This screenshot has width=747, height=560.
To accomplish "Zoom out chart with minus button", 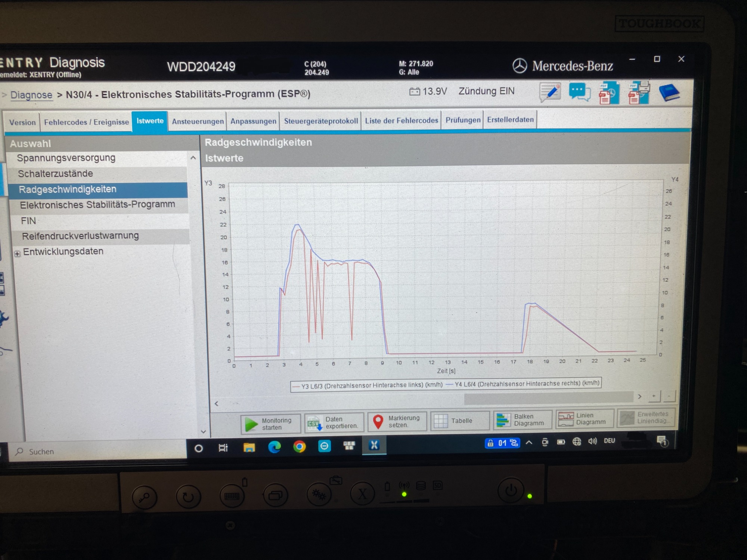I will click(x=669, y=396).
